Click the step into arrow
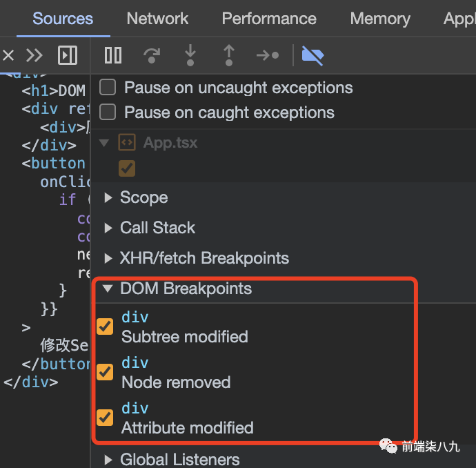 point(189,55)
